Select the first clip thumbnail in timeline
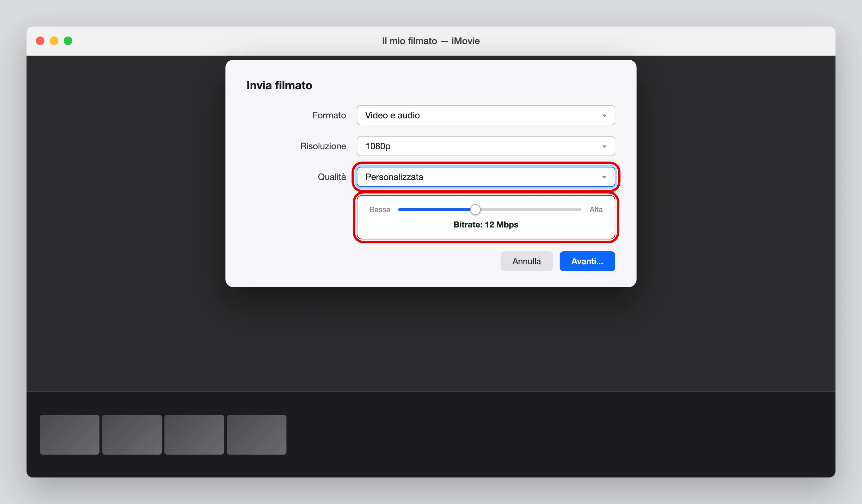Viewport: 862px width, 504px height. (x=69, y=435)
